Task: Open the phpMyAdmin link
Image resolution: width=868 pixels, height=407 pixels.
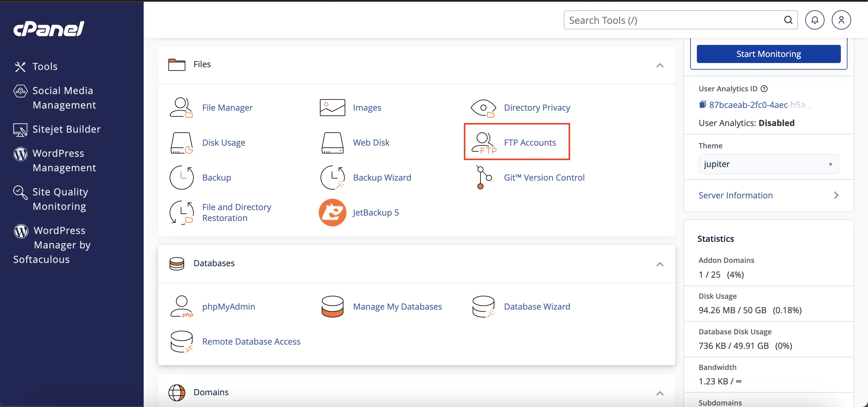Action: click(228, 306)
